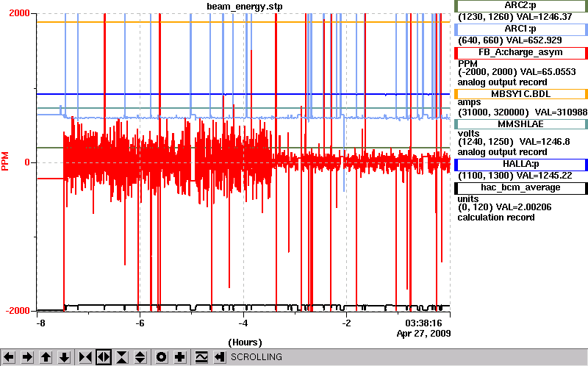Click the hac_bcm_average value VAL=2.00206
This screenshot has width=588, height=366.
[523, 207]
